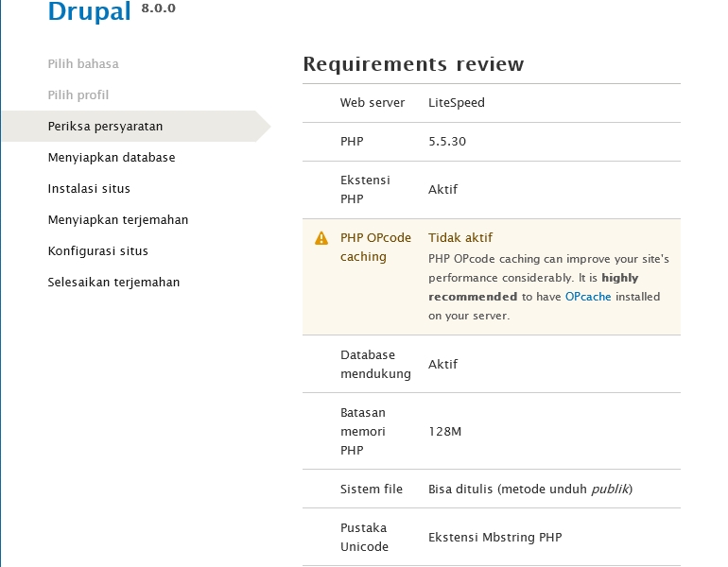Click the 8.0.0 version number
This screenshot has height=567, width=728.
pyautogui.click(x=158, y=9)
